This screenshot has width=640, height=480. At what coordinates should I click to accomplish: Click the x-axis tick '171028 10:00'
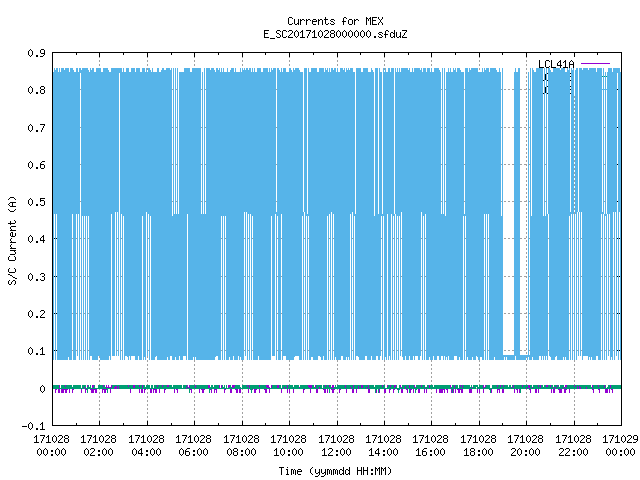tap(289, 446)
